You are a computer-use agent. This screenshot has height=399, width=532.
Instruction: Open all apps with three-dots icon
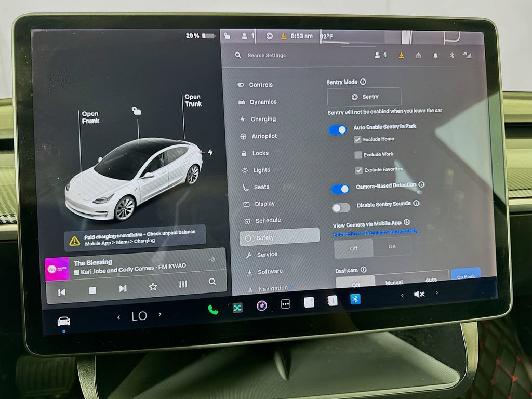click(286, 304)
